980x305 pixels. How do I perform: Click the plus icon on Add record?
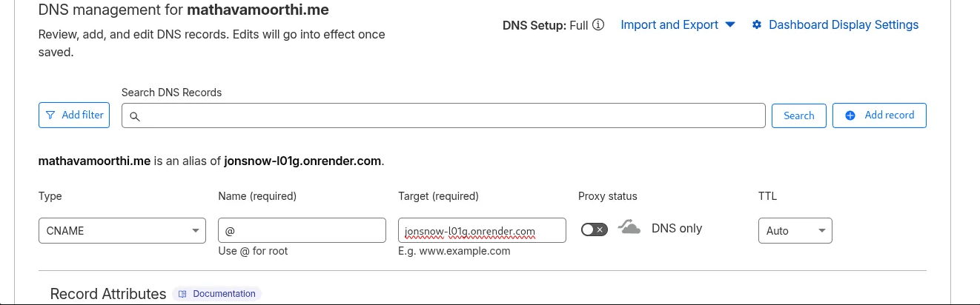point(850,115)
